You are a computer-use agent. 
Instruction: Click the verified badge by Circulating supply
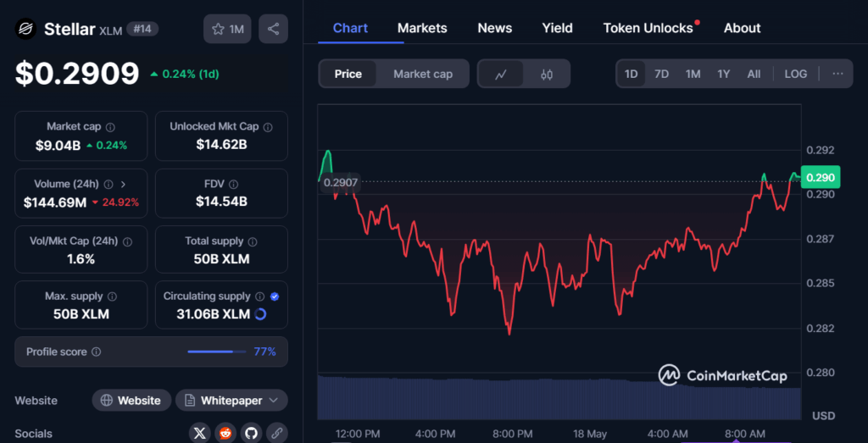[x=275, y=297]
